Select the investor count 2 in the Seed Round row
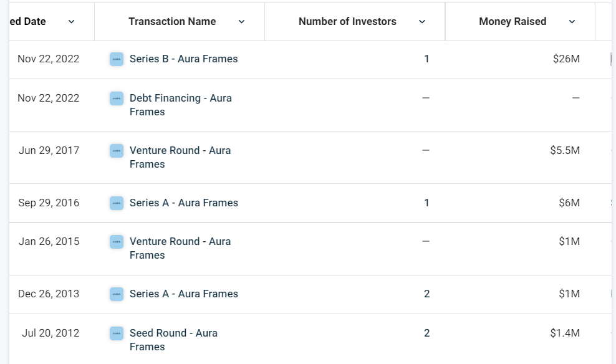This screenshot has height=364, width=616. pos(426,333)
